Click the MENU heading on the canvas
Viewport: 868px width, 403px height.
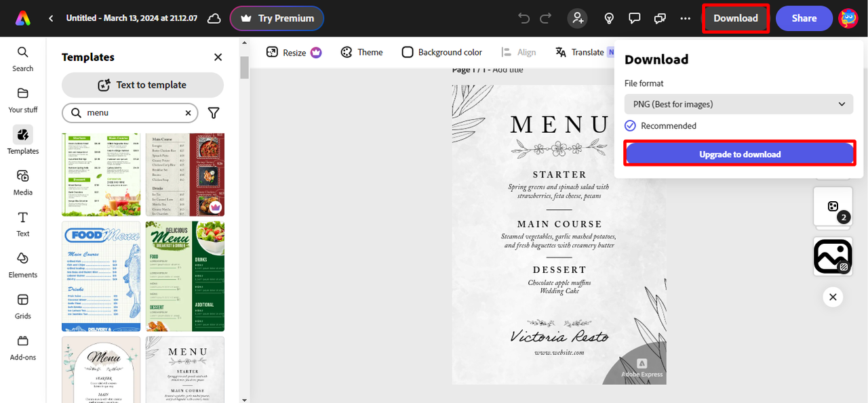tap(559, 125)
